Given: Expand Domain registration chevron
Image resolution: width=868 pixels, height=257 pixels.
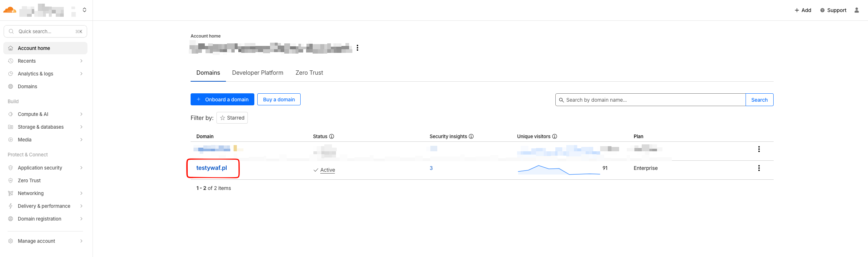Looking at the screenshot, I should click(81, 219).
